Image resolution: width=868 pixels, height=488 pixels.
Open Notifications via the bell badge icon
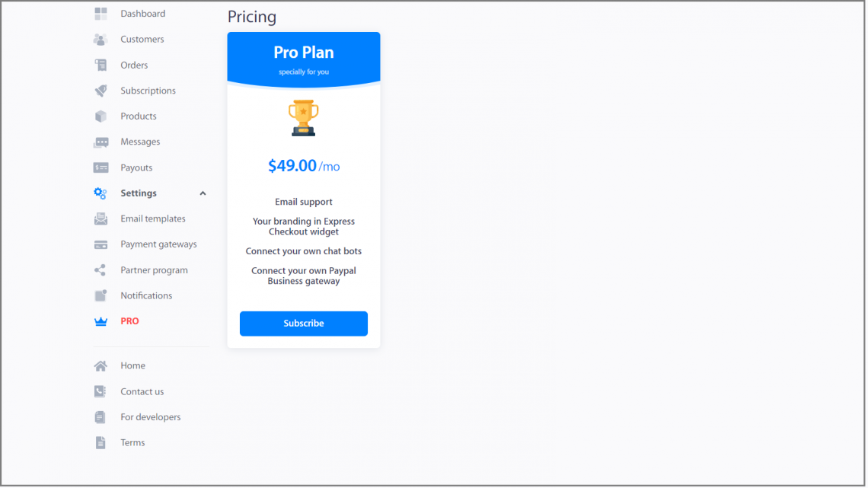pyautogui.click(x=101, y=295)
